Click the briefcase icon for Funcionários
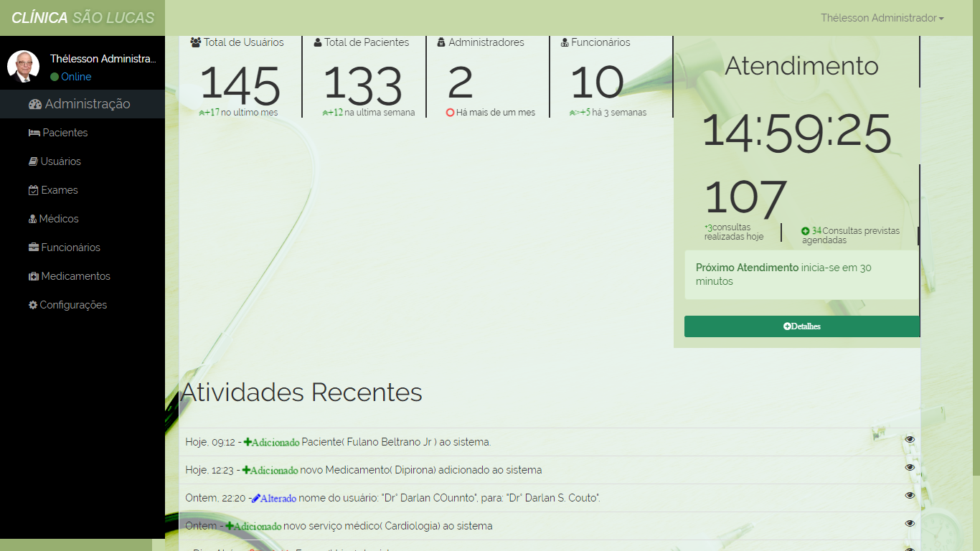This screenshot has width=980, height=551. [34, 248]
